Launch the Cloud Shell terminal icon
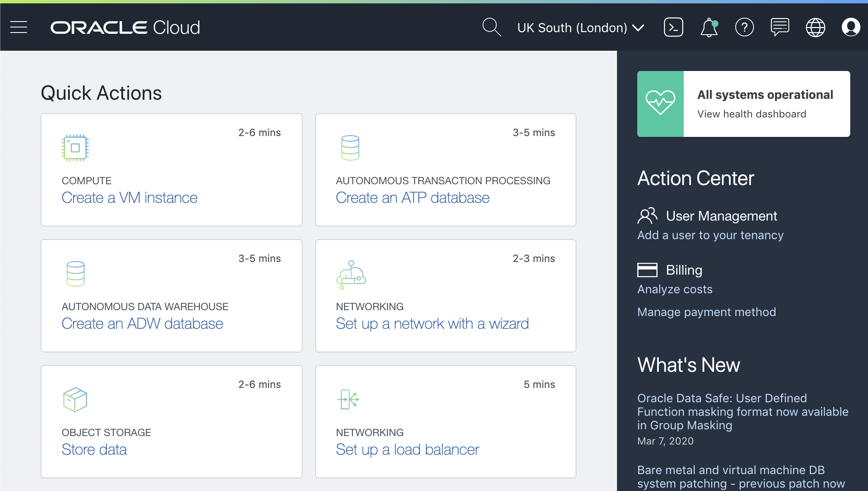Screen dimensions: 868x491 673,27
